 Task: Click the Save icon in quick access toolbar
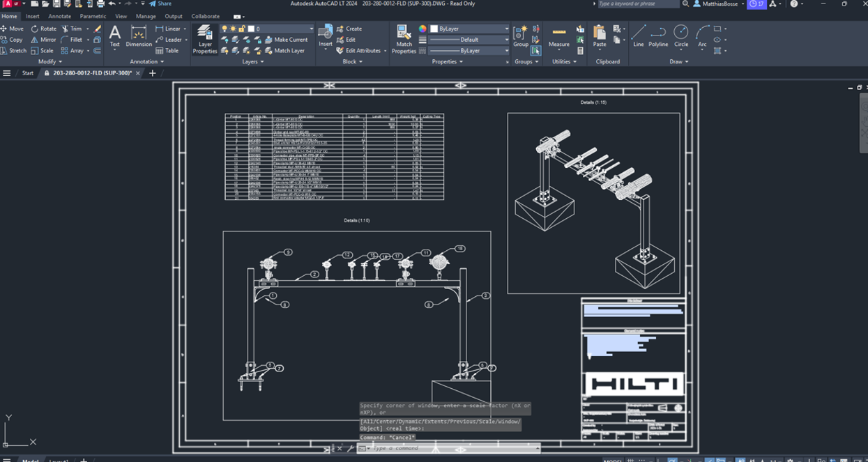coord(56,3)
